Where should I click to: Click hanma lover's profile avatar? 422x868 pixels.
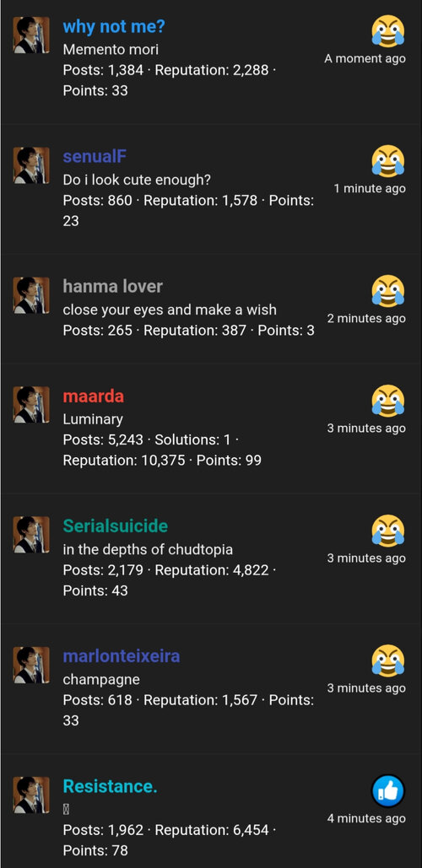tap(31, 295)
